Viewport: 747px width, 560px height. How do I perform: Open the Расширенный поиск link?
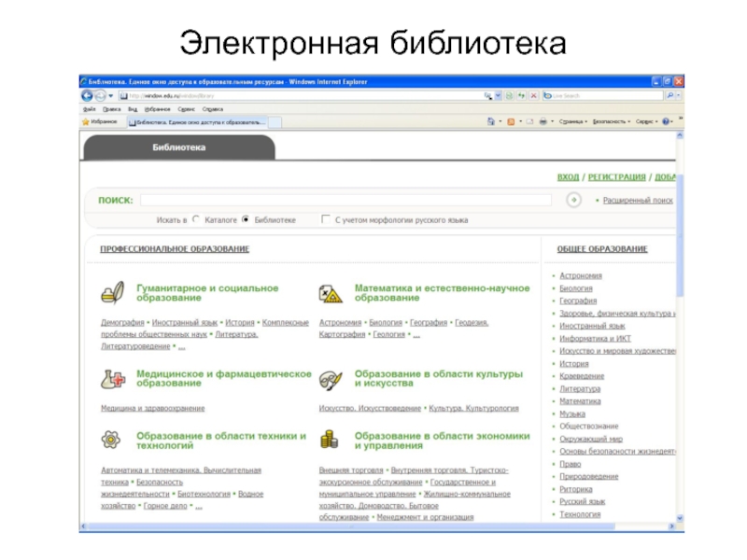coord(638,201)
